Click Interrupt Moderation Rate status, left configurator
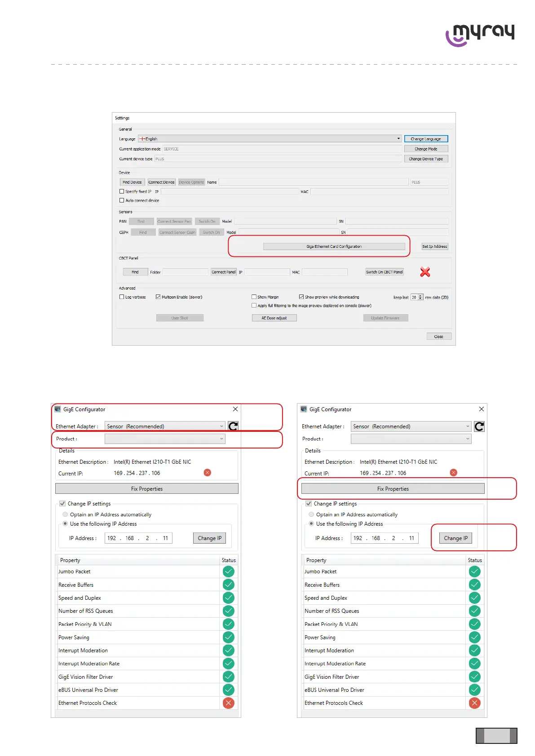Viewport: 535px width, 756px height. coord(229,664)
